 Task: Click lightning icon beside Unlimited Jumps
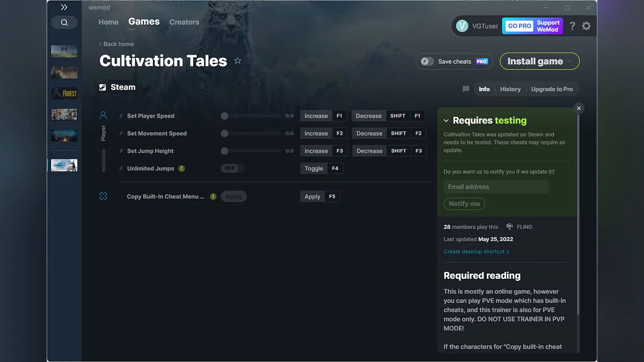[x=121, y=168]
